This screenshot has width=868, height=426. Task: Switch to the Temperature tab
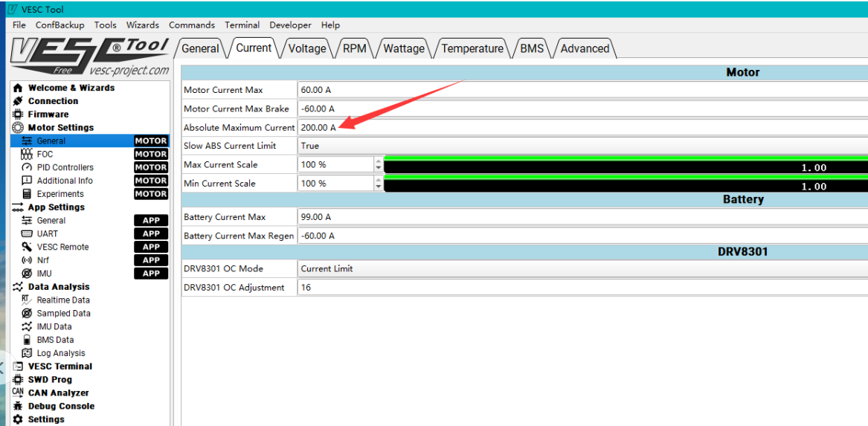473,48
